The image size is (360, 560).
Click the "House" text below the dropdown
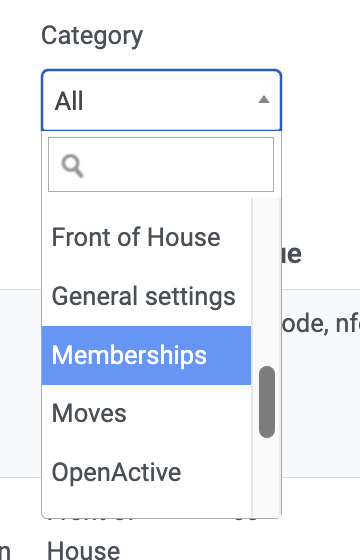click(84, 551)
